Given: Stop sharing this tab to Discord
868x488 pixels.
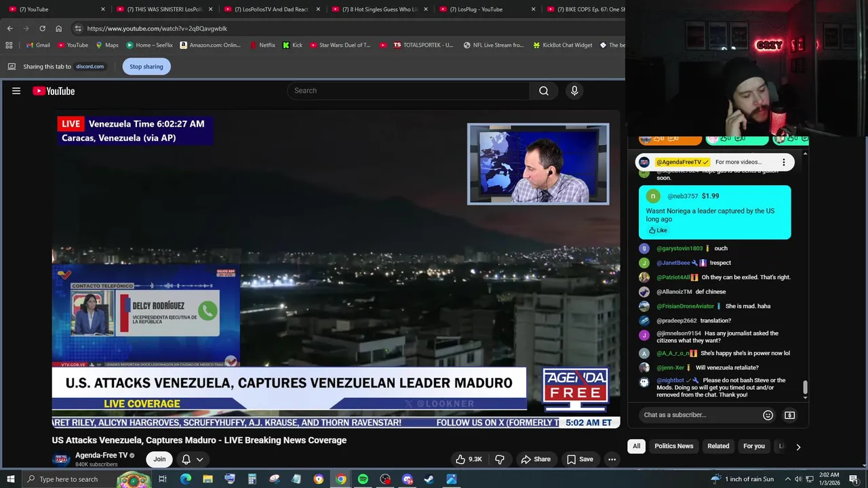Looking at the screenshot, I should [x=146, y=66].
